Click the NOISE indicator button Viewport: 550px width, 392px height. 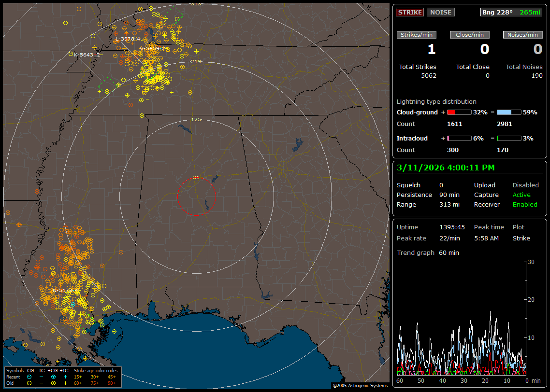point(440,12)
